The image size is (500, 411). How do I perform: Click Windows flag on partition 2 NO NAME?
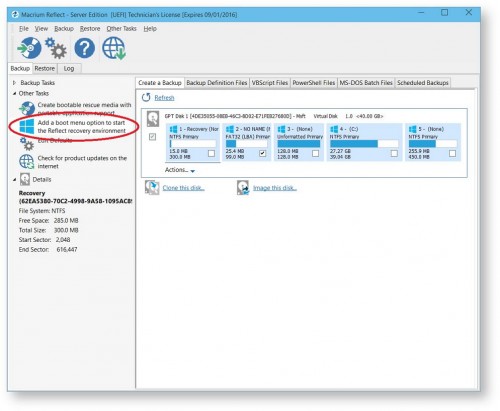pyautogui.click(x=230, y=129)
